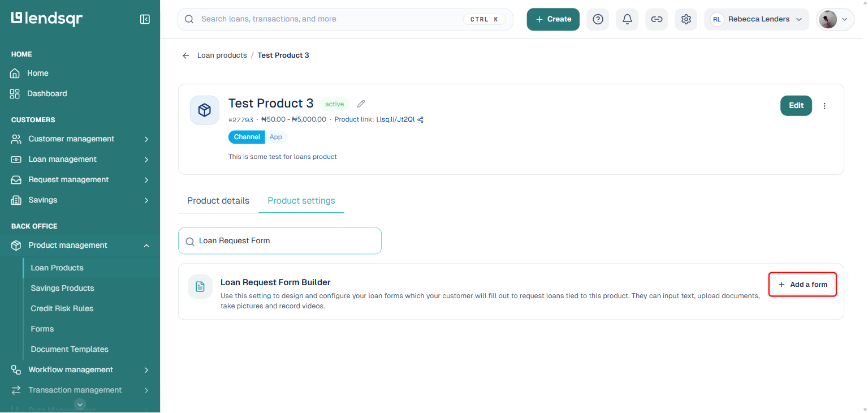Click the Test Product 3 box icon

[x=205, y=110]
